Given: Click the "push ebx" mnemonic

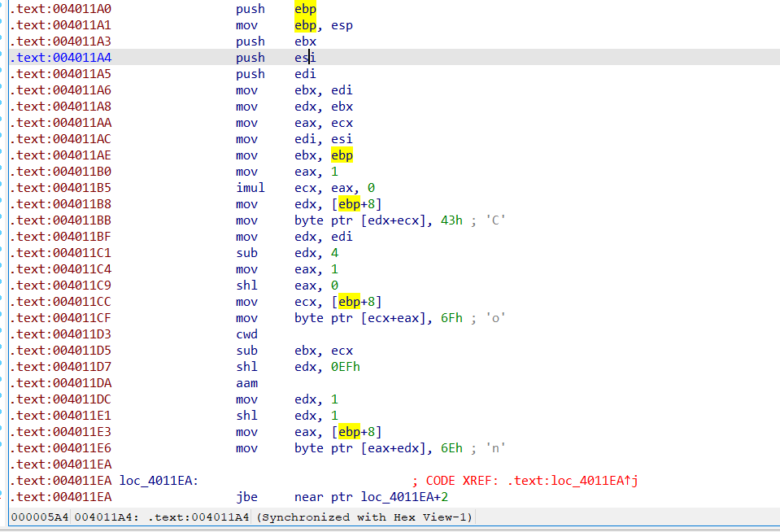Looking at the screenshot, I should coord(250,41).
